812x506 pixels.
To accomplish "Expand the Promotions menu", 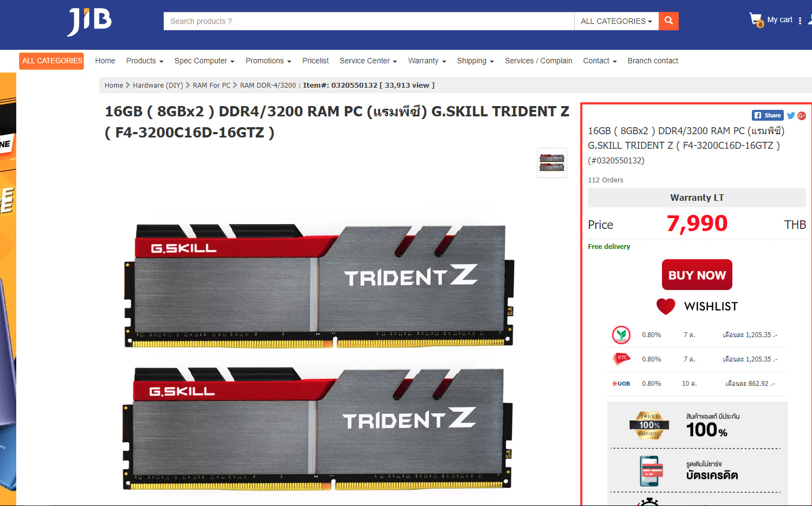I will (268, 61).
